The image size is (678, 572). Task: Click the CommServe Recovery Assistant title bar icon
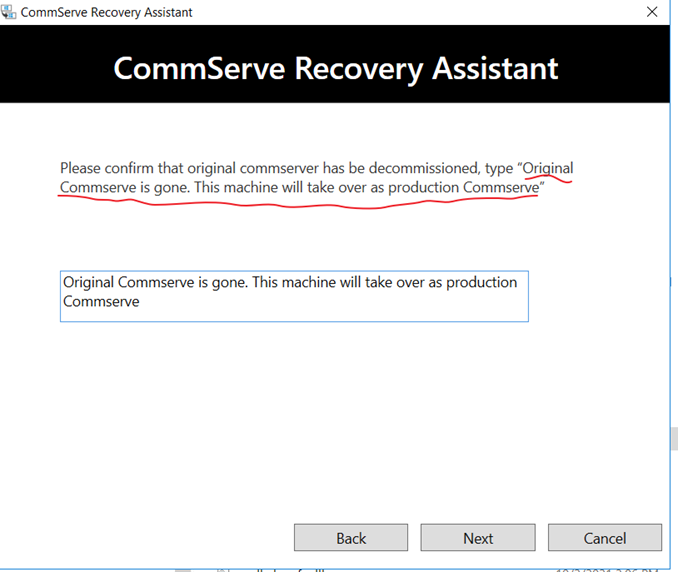pos(11,12)
